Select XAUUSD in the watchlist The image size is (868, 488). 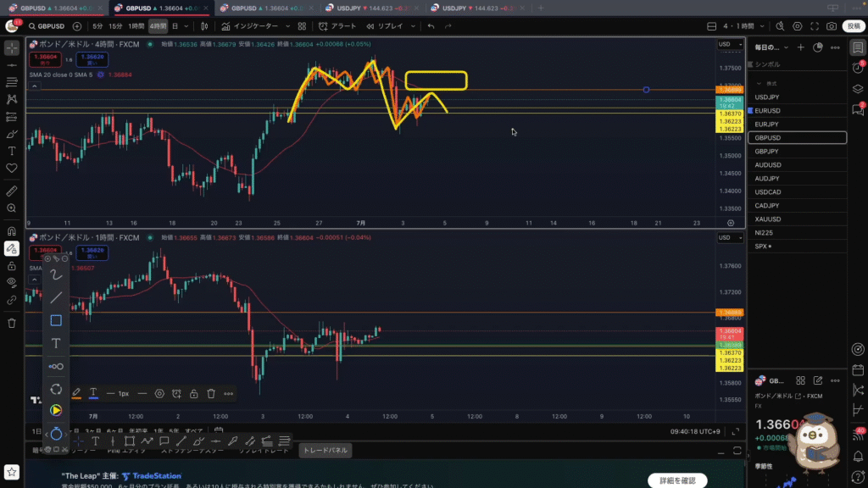pyautogui.click(x=797, y=219)
